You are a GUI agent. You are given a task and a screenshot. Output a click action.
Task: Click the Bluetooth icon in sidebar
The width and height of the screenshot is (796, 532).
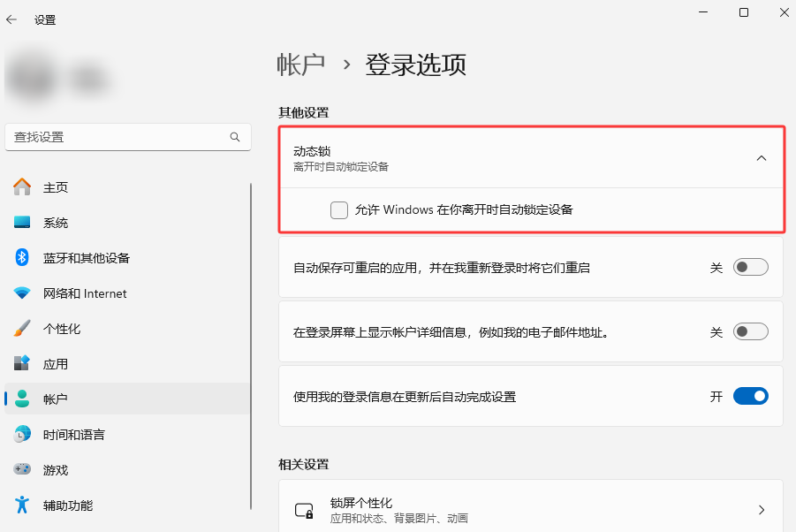(x=22, y=257)
